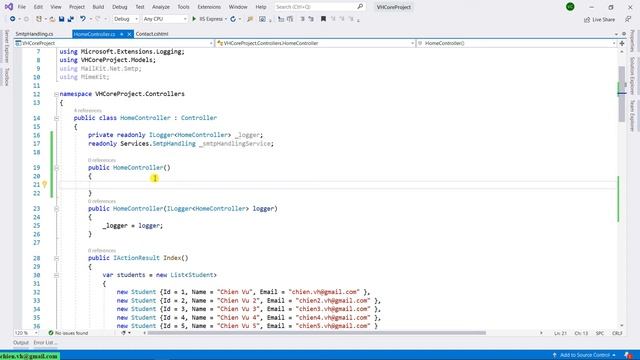
Task: Click the vertical scrollbar thumb of editor
Action: (x=622, y=94)
